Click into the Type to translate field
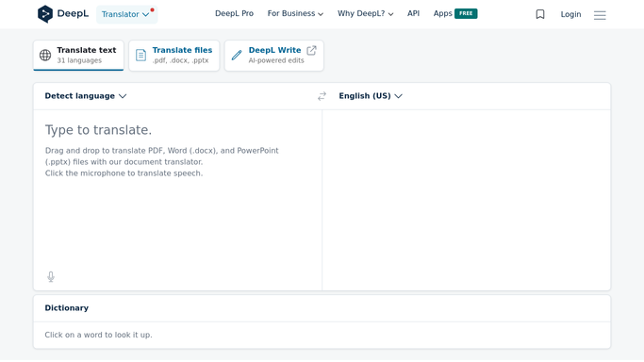 coord(177,189)
